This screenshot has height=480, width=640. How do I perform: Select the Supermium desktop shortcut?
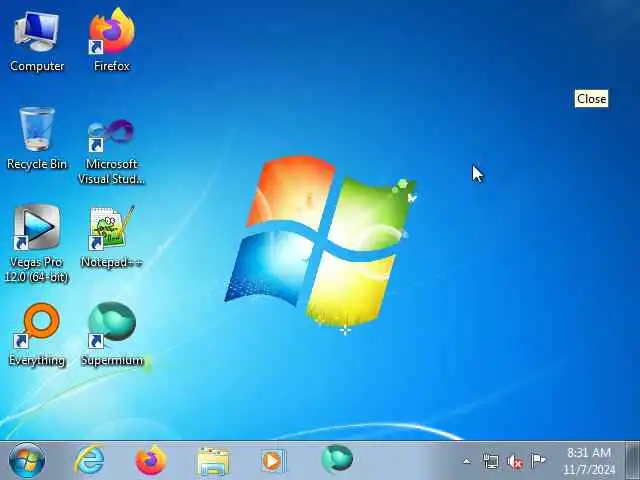112,335
